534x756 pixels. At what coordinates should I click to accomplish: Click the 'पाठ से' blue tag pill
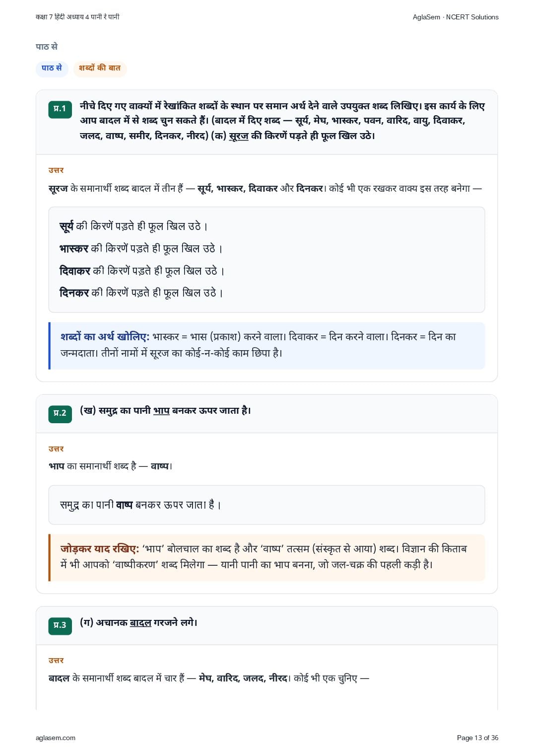52,68
